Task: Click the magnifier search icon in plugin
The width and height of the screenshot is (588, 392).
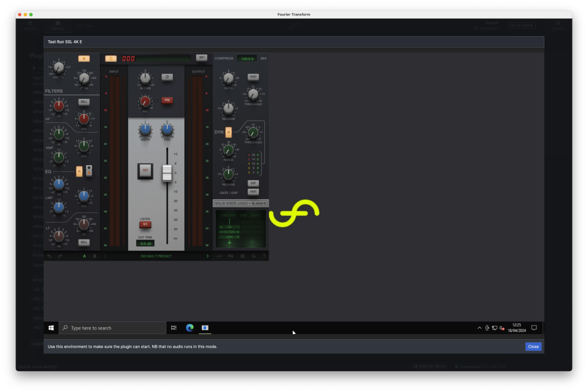Action: click(x=254, y=257)
